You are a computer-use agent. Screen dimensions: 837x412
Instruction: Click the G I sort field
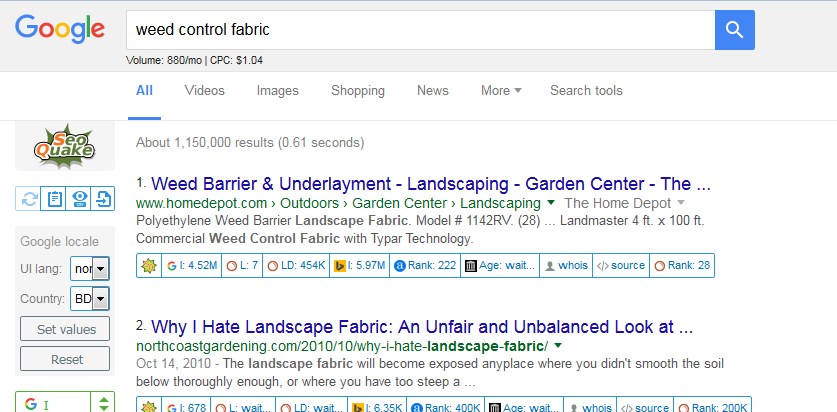[x=53, y=403]
